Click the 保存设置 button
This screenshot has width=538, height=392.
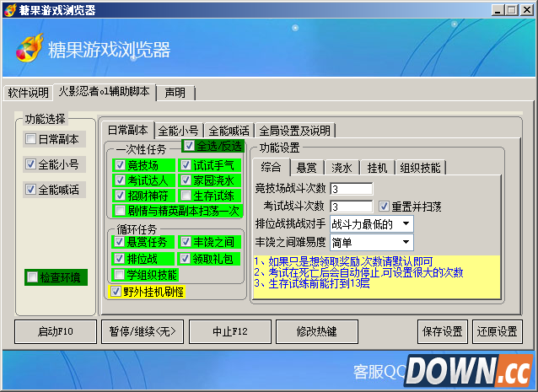tap(443, 331)
